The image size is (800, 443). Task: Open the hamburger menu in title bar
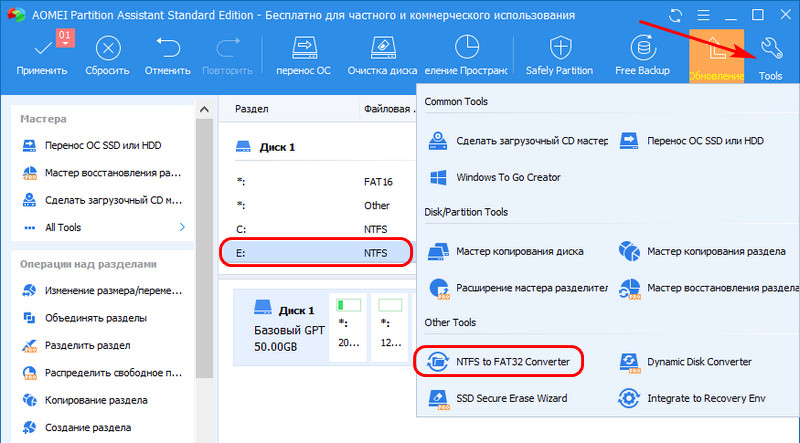click(704, 15)
